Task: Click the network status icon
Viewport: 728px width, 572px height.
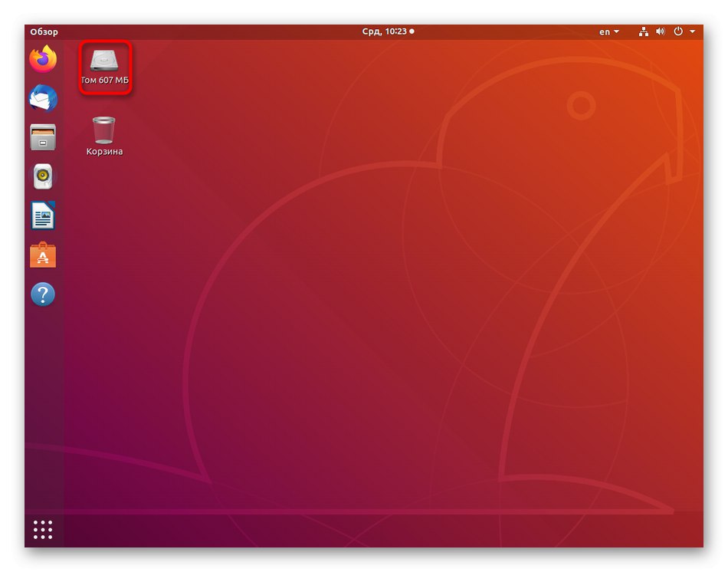Action: pyautogui.click(x=644, y=31)
